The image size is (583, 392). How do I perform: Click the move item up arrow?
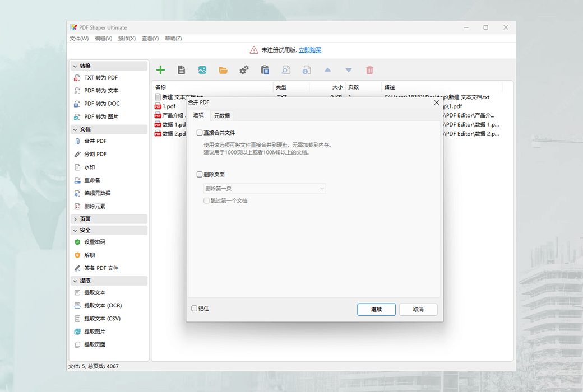click(x=327, y=69)
